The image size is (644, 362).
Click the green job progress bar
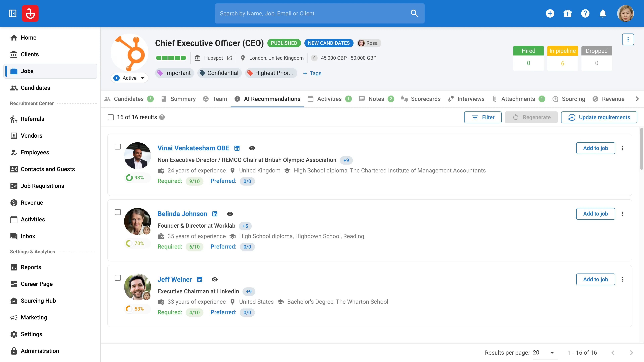pyautogui.click(x=171, y=58)
